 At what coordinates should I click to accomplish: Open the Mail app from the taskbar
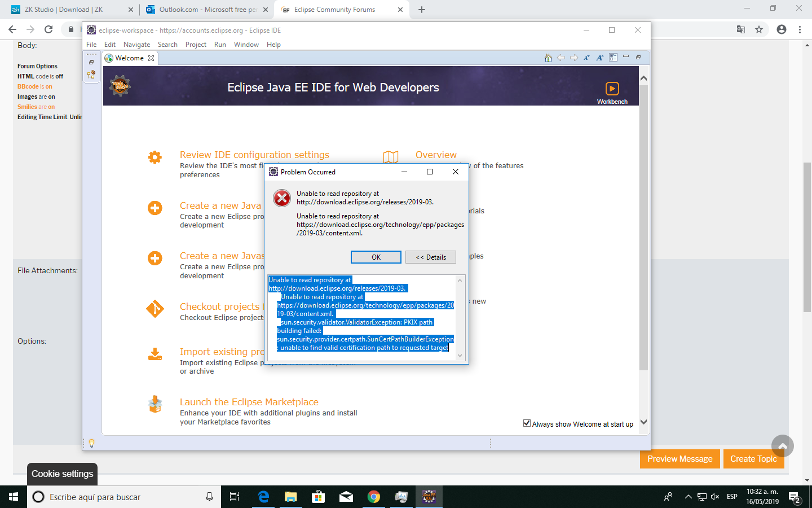pyautogui.click(x=346, y=497)
